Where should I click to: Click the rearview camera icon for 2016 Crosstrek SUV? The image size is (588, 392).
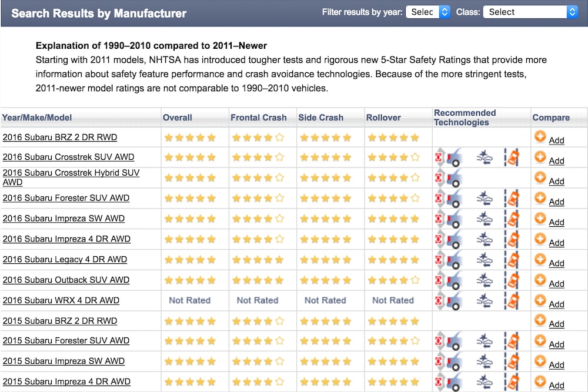tap(448, 158)
